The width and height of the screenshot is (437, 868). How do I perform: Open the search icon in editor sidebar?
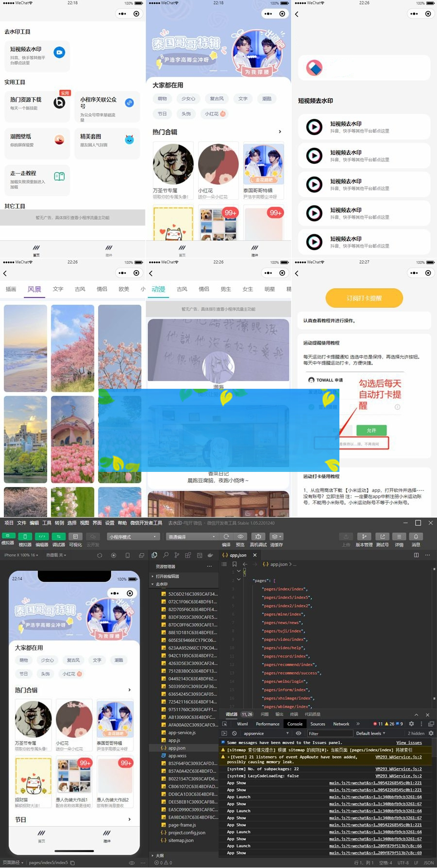[x=166, y=555]
